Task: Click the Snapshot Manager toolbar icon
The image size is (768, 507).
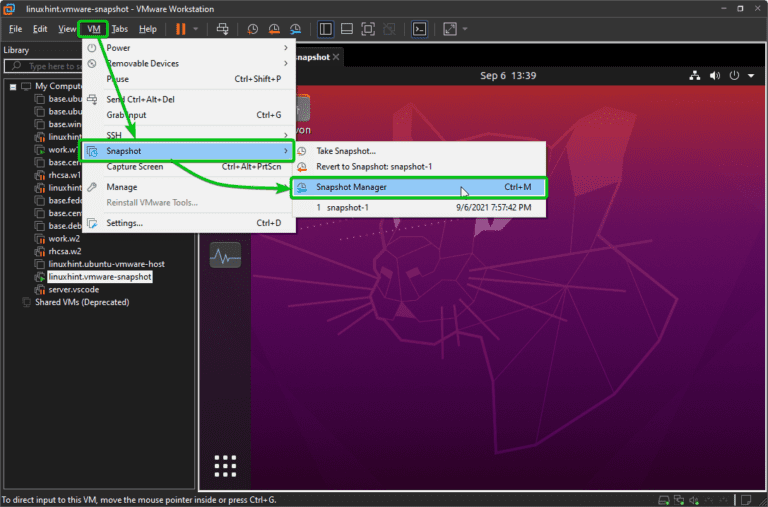Action: tap(295, 29)
